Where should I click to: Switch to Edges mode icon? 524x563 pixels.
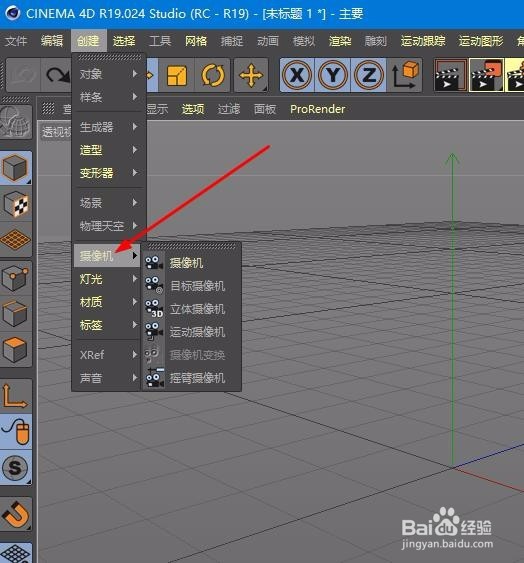point(16,313)
